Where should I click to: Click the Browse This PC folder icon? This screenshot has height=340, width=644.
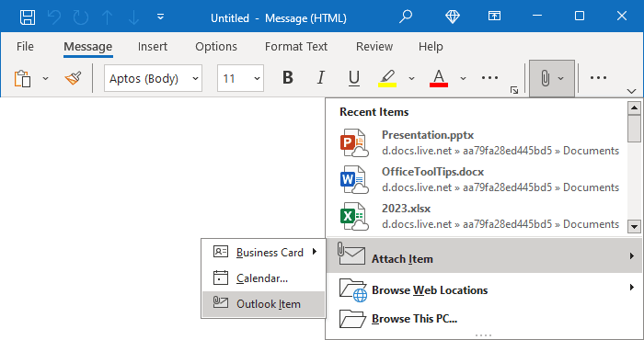(352, 319)
